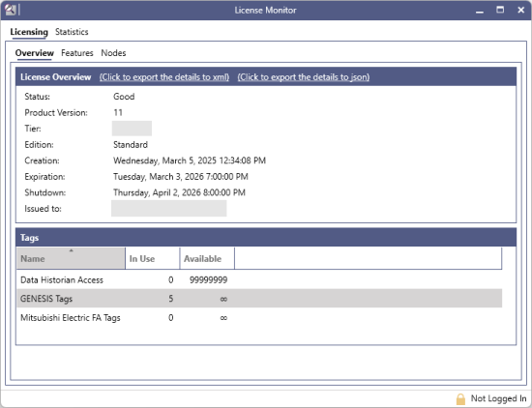The width and height of the screenshot is (532, 408).
Task: Select the Data Historian Access row
Action: pos(259,280)
